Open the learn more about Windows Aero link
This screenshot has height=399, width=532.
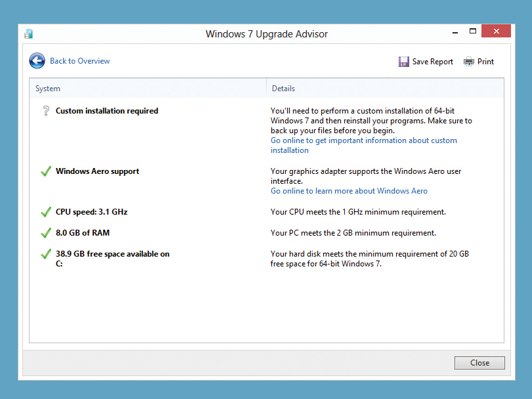pos(349,191)
